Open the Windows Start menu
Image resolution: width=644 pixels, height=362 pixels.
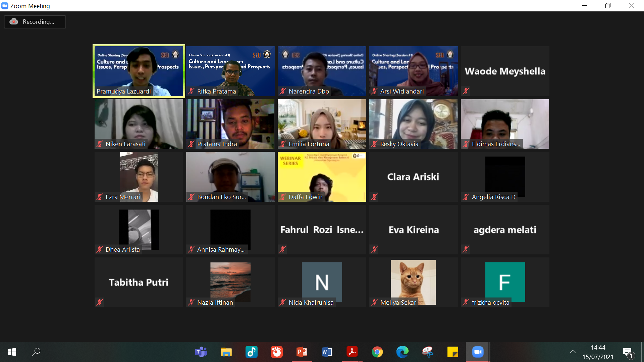(12, 352)
